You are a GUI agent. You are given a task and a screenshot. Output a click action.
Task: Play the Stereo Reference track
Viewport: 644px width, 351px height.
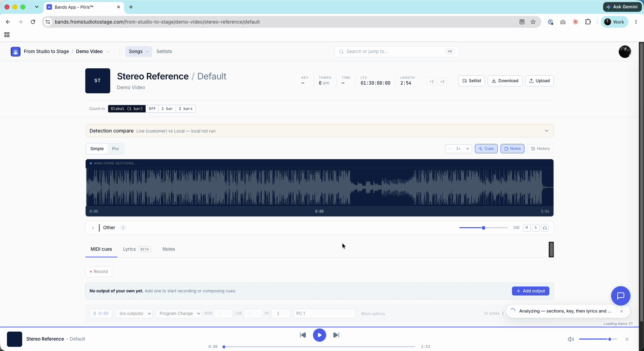tap(320, 335)
